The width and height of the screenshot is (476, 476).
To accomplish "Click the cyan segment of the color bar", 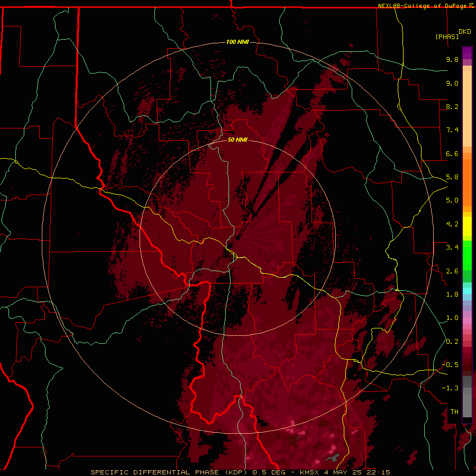I will (x=467, y=291).
